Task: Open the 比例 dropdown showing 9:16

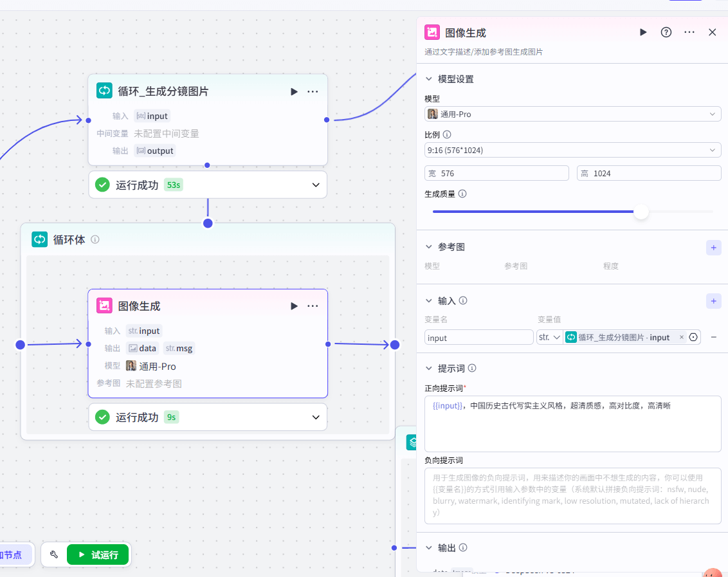Action: click(x=572, y=150)
